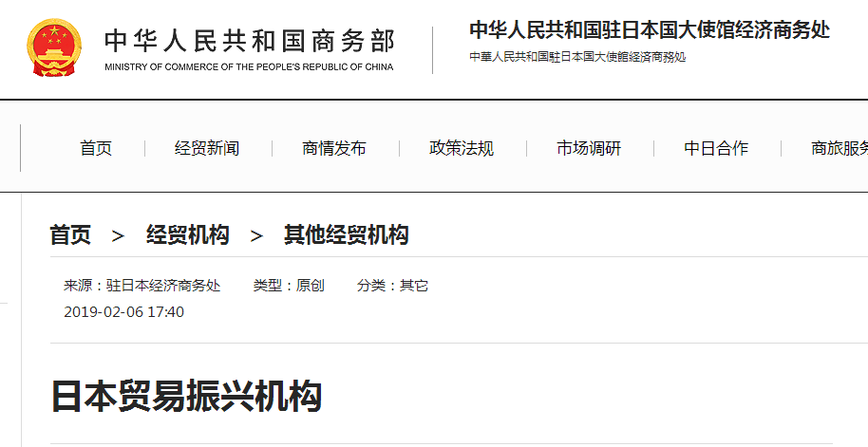Click the Japanese-language office name subtitle
This screenshot has height=447, width=868.
click(x=578, y=57)
